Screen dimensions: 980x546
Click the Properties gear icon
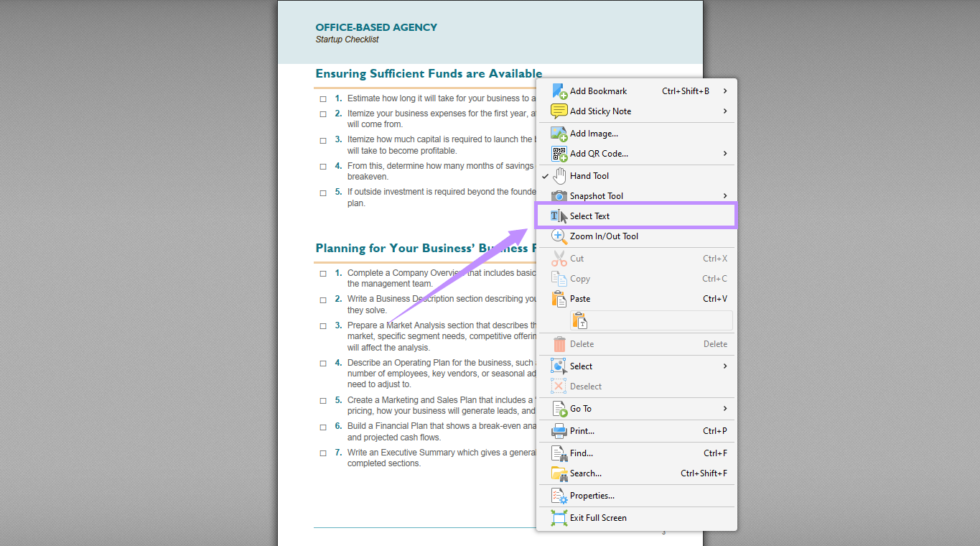(559, 495)
